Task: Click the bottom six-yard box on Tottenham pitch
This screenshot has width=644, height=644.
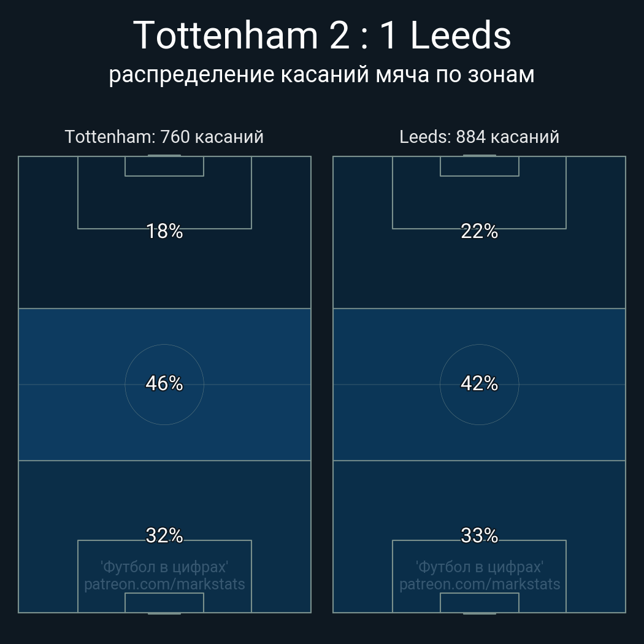Action: 164,603
